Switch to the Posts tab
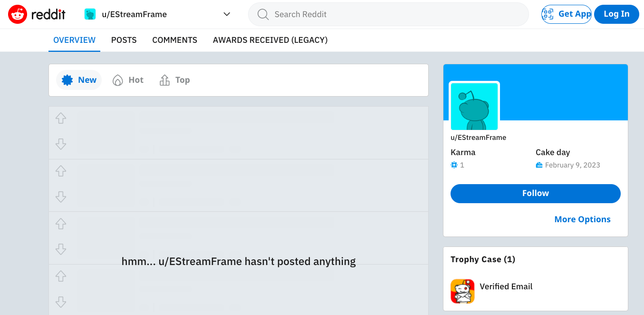Image resolution: width=644 pixels, height=315 pixels. pos(124,40)
